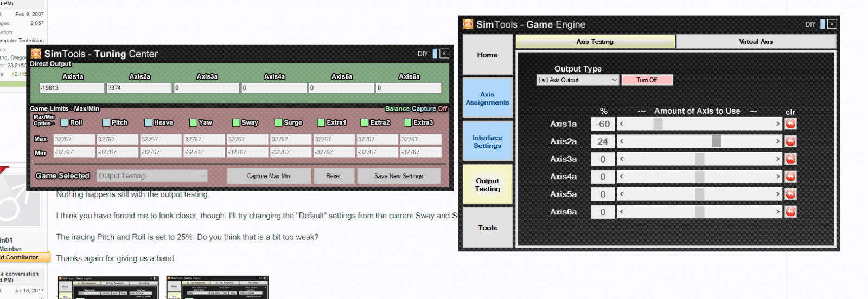Open the Interface Settings section

(x=487, y=141)
